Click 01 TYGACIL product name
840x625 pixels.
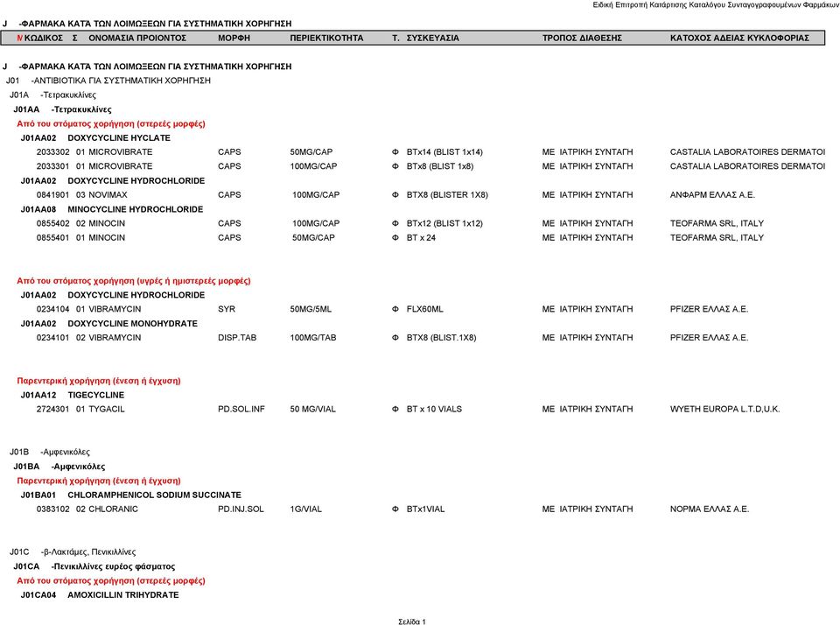click(x=100, y=410)
